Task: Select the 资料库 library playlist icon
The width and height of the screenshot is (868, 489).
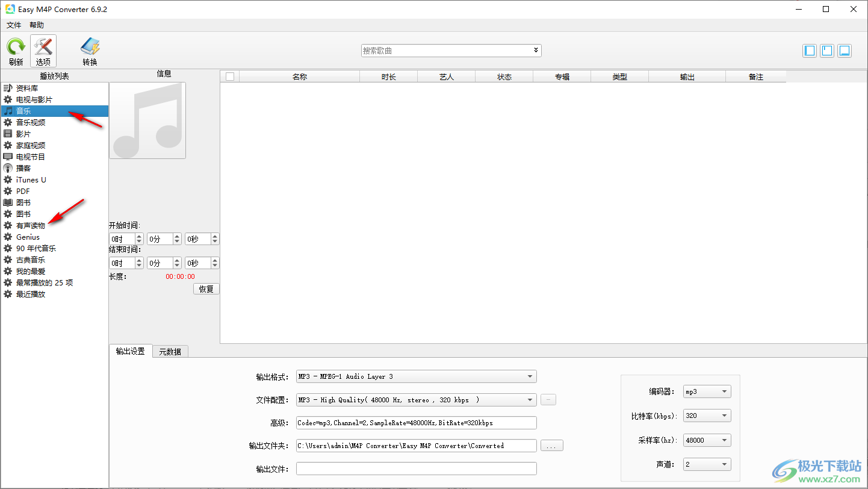Action: pyautogui.click(x=8, y=88)
